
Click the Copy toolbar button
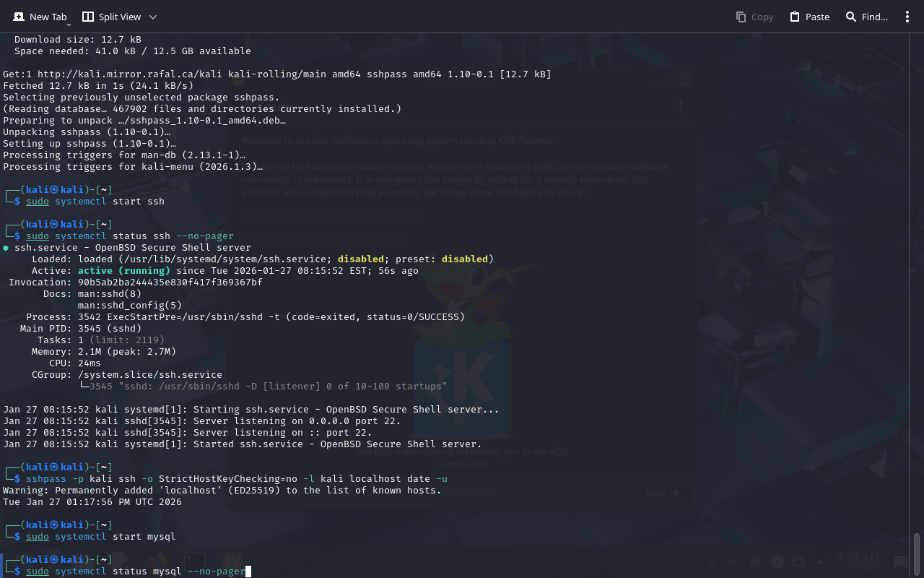tap(754, 17)
